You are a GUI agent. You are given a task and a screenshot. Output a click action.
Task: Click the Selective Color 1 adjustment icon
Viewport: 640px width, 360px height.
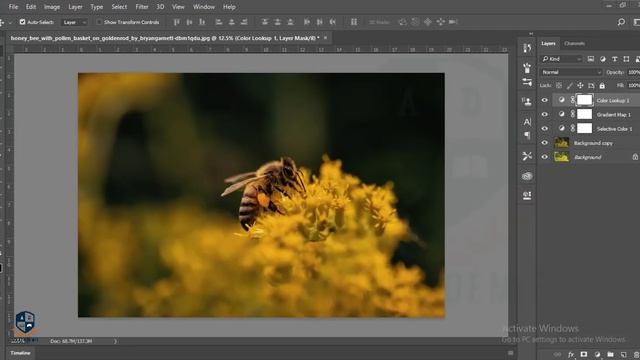click(x=562, y=129)
